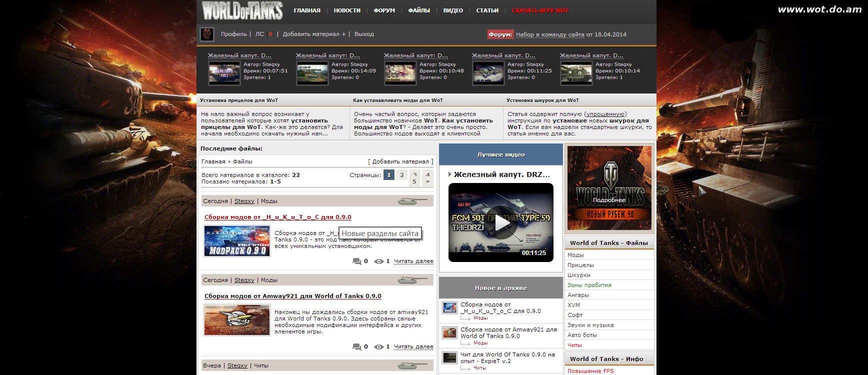Open the H_u_K_u_T_o_C archive item thumbnail
Viewport: 868px width, 375px height.
pyautogui.click(x=449, y=307)
